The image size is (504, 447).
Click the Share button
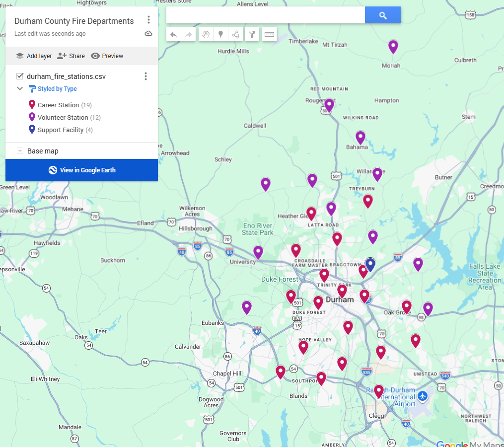(x=71, y=56)
